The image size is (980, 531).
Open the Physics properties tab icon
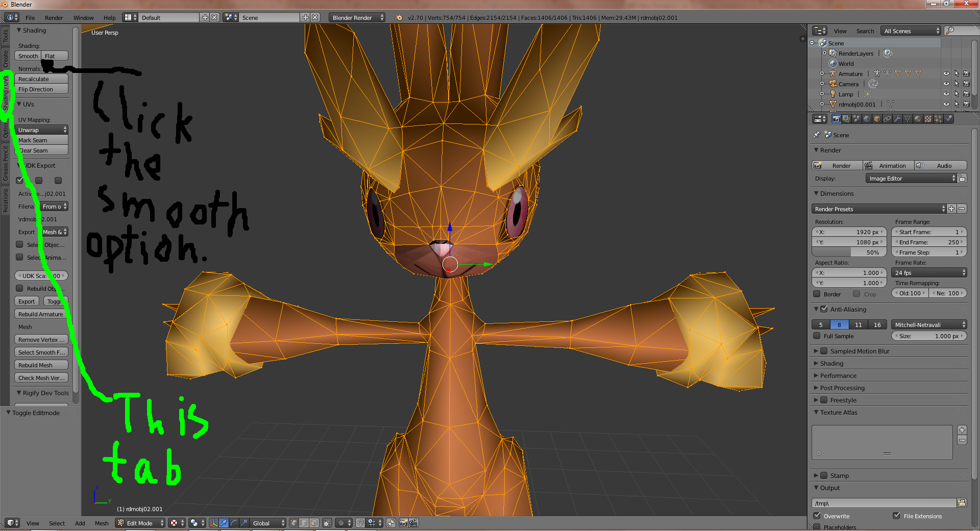(x=948, y=119)
